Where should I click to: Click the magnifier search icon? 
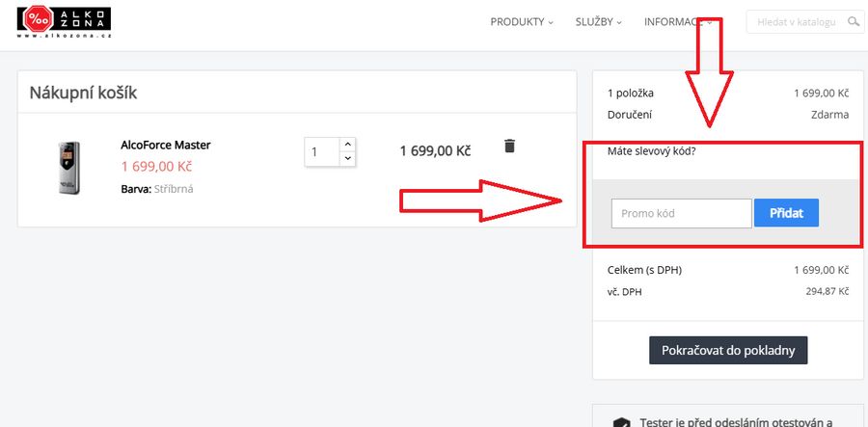pyautogui.click(x=853, y=21)
